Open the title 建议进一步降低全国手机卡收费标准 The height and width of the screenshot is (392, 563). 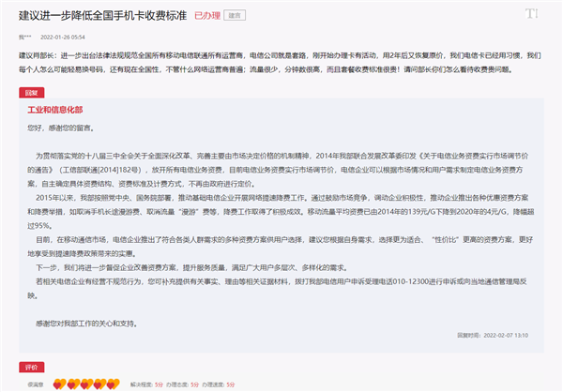[x=102, y=15]
